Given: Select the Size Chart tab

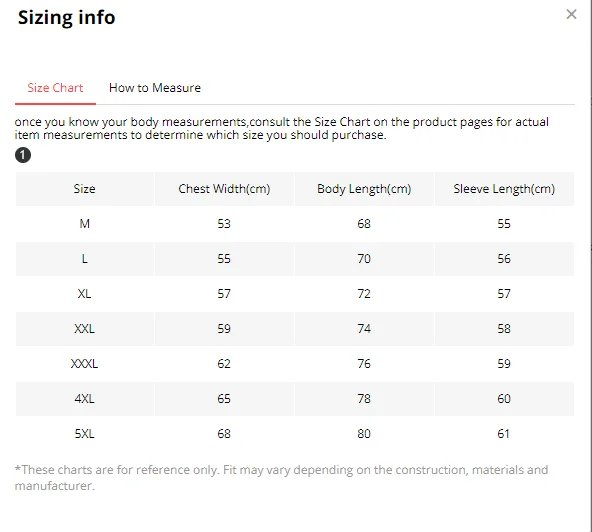Looking at the screenshot, I should 55,88.
